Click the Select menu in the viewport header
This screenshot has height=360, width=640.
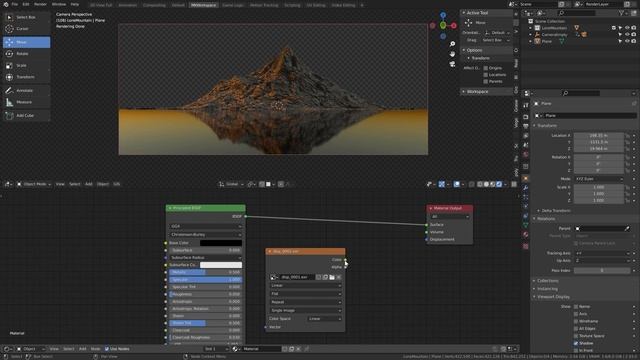(x=75, y=184)
